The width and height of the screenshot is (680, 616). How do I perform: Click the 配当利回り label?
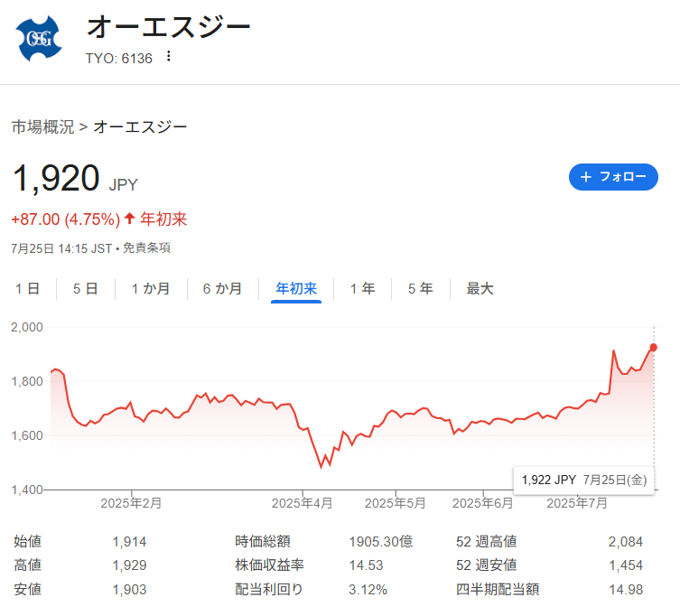(x=269, y=589)
